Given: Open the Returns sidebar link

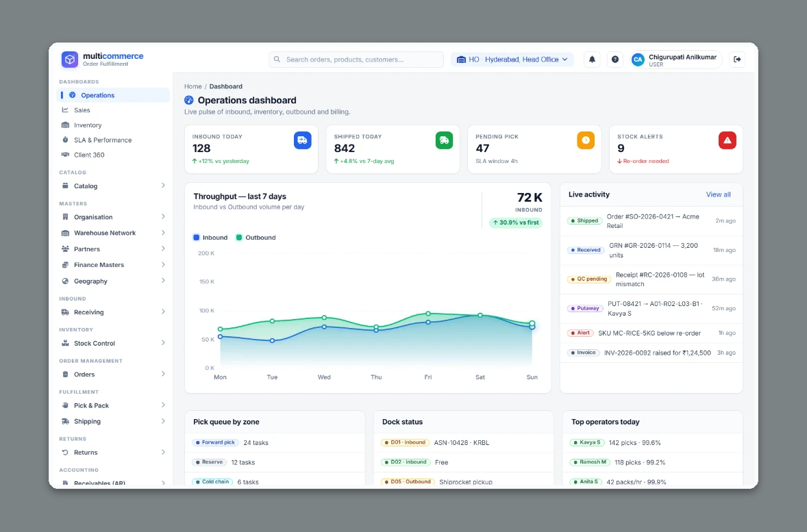Looking at the screenshot, I should [x=113, y=453].
